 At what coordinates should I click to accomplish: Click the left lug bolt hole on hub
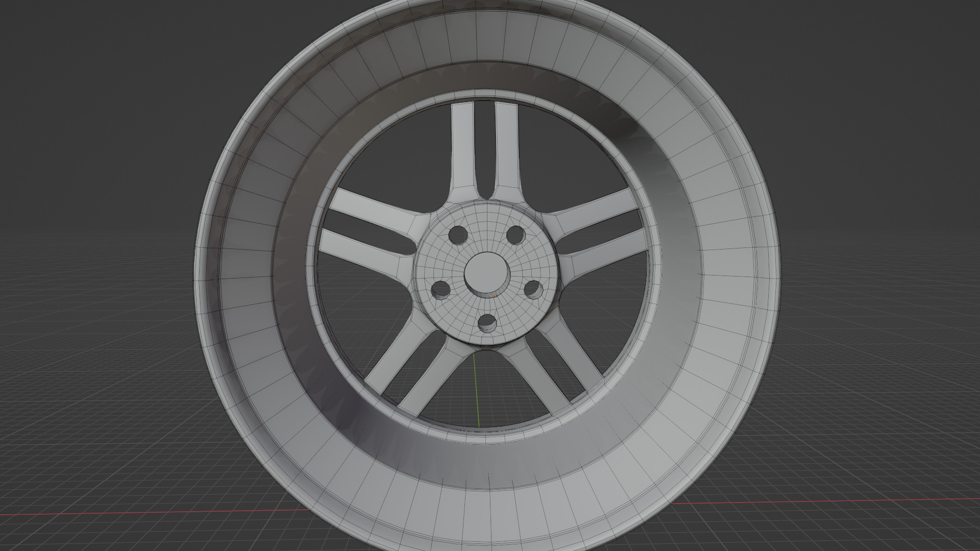pos(439,290)
